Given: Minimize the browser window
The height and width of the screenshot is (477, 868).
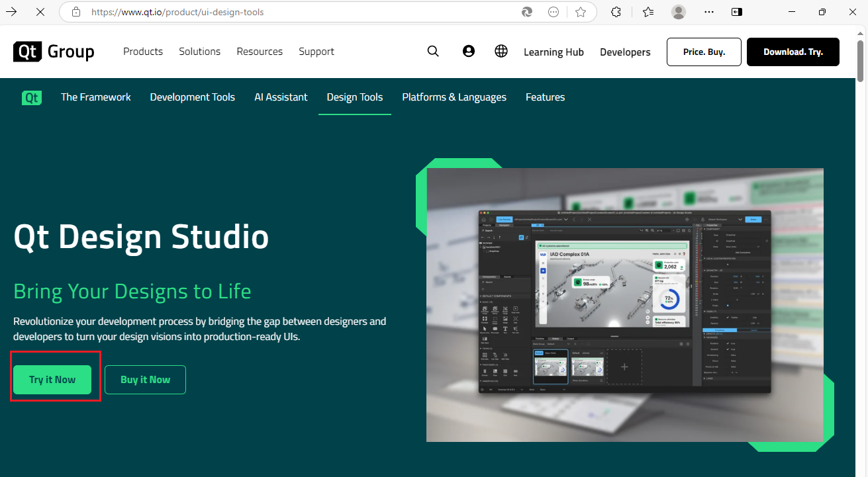Looking at the screenshot, I should tap(792, 12).
